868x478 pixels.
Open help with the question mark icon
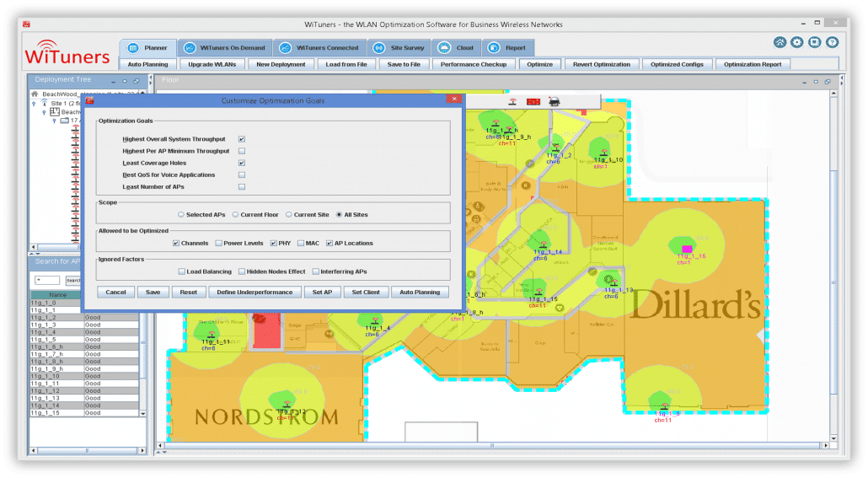(x=832, y=43)
